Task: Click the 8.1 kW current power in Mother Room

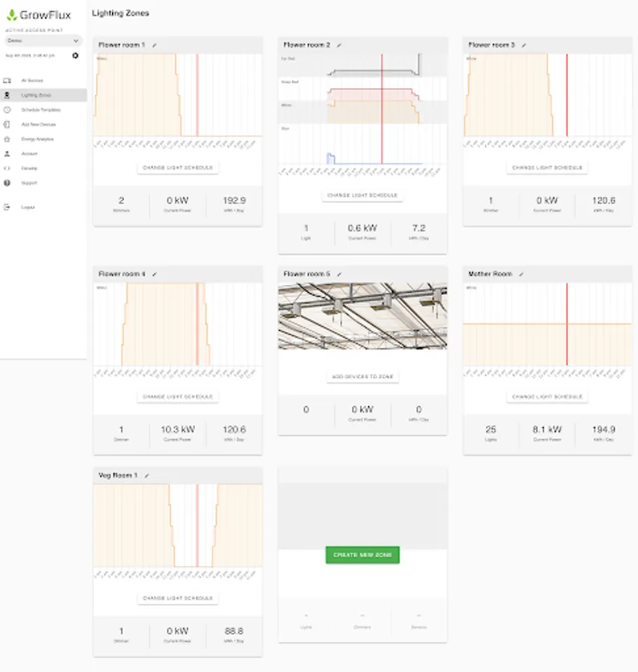Action: [547, 429]
